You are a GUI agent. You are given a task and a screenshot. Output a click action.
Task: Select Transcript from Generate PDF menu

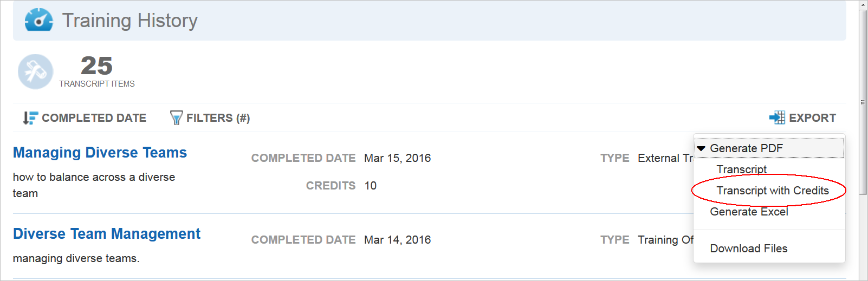(741, 169)
